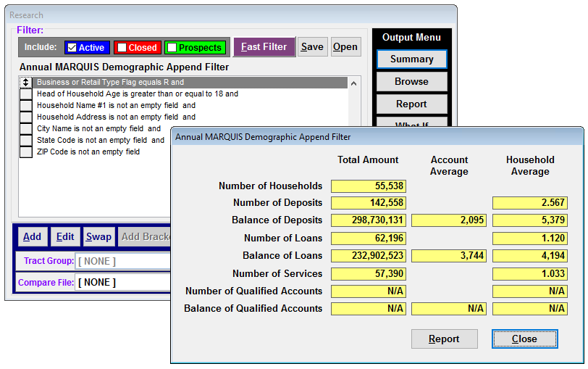This screenshot has width=588, height=369.
Task: Select row box for ZIP Code line
Action: pyautogui.click(x=26, y=152)
